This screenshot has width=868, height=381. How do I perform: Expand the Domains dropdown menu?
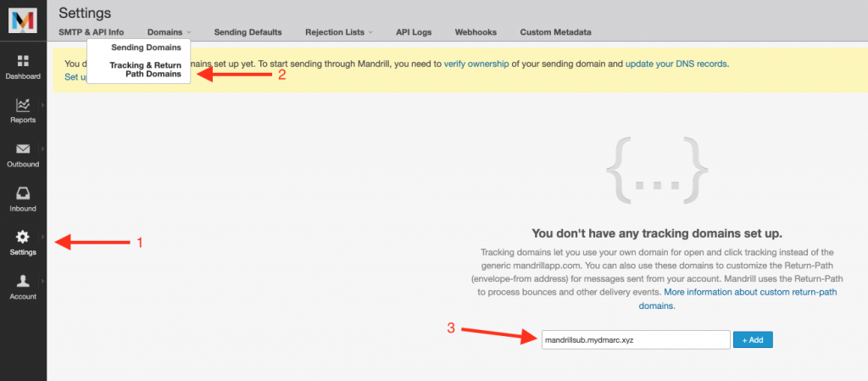[x=169, y=32]
